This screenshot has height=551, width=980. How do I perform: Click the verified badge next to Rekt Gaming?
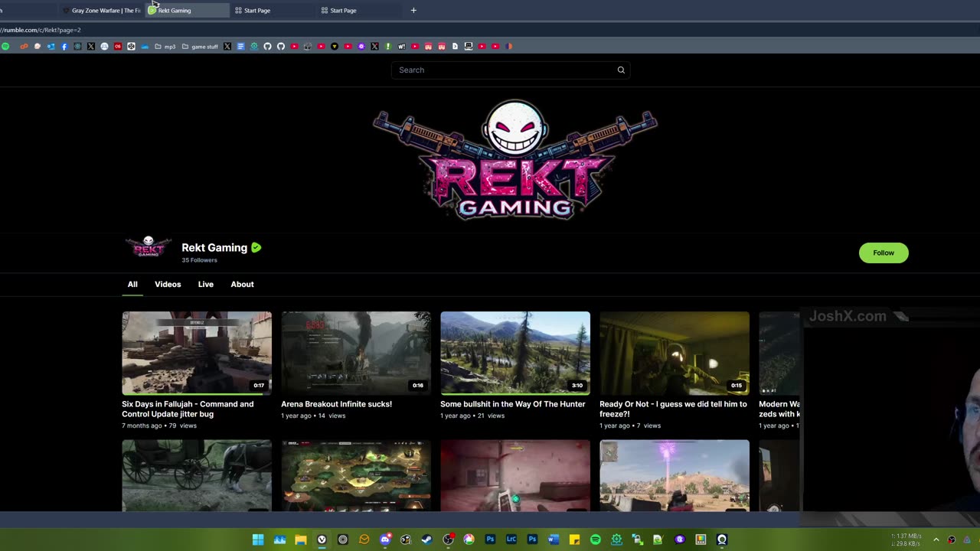point(256,247)
